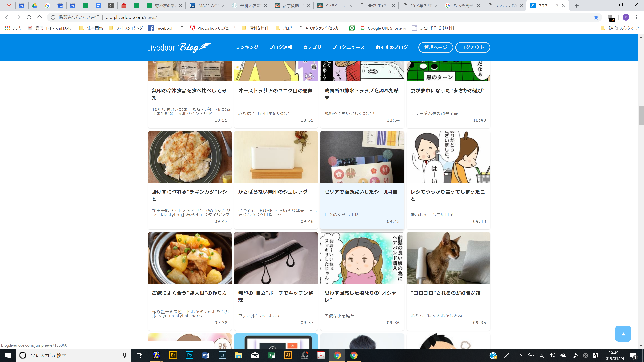This screenshot has height=362, width=644.
Task: Open the ランキング menu item
Action: pos(247,47)
